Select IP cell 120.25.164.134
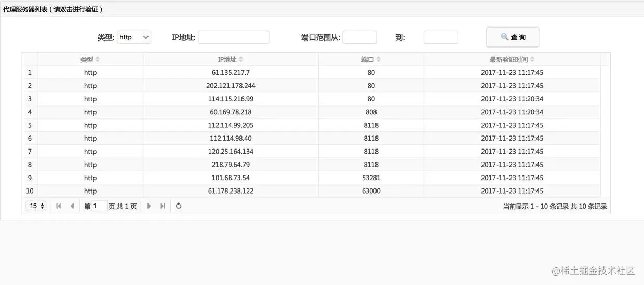 (231, 152)
